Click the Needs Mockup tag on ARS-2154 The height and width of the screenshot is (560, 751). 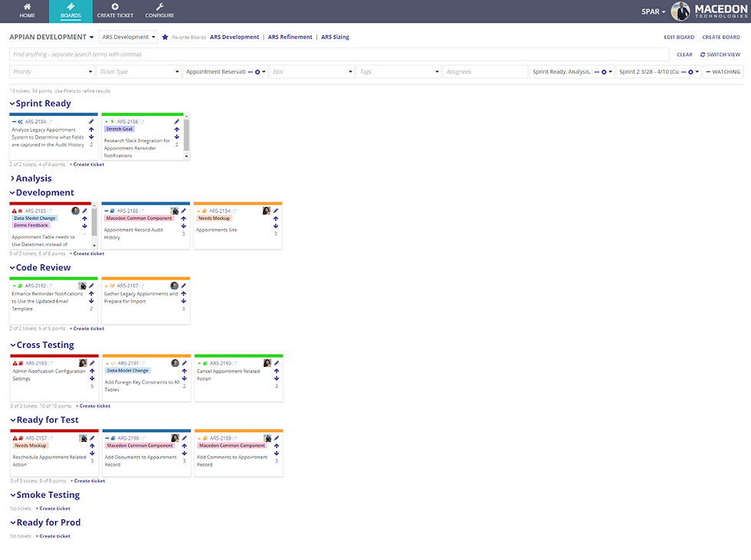pos(214,218)
